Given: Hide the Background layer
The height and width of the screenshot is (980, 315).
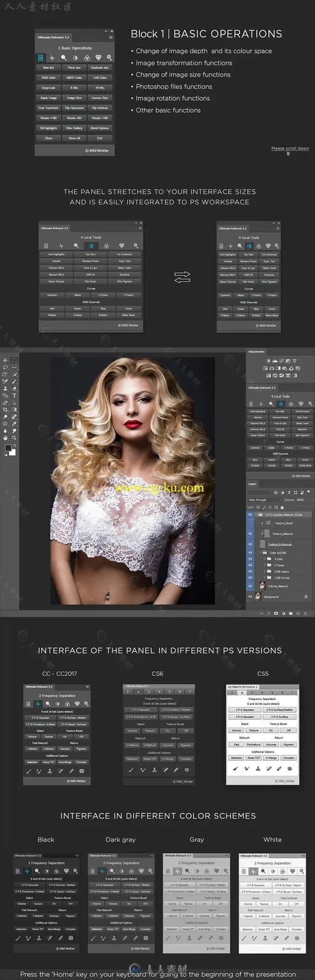Looking at the screenshot, I should (x=250, y=596).
